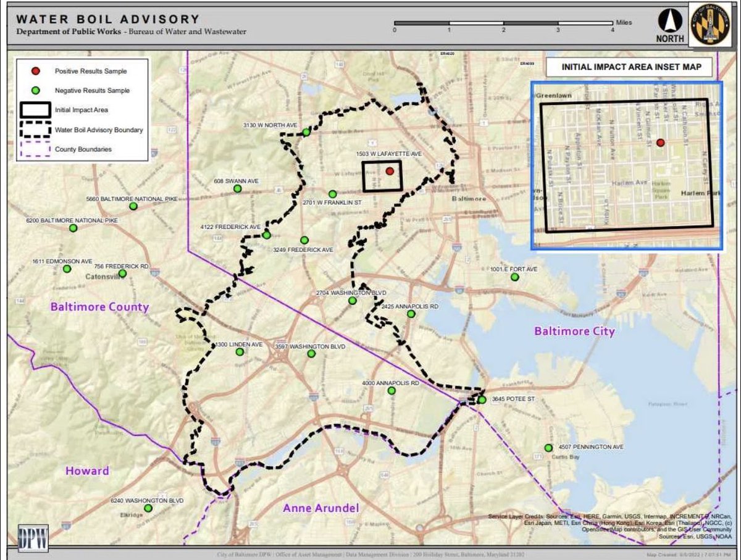Click the red positive sample marker at 1503 W Lafayette Ave
Viewport: 741px width, 560px height.
[390, 172]
